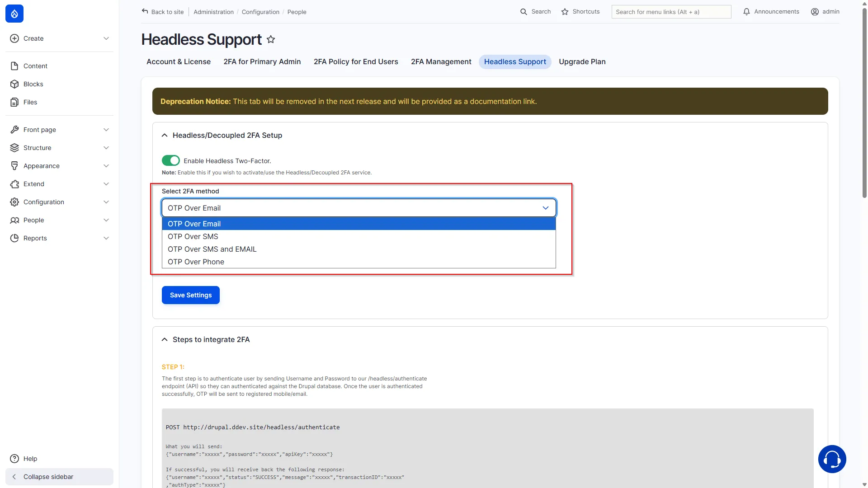Click the Drupal drop logo icon
The image size is (868, 488).
pos(14,14)
